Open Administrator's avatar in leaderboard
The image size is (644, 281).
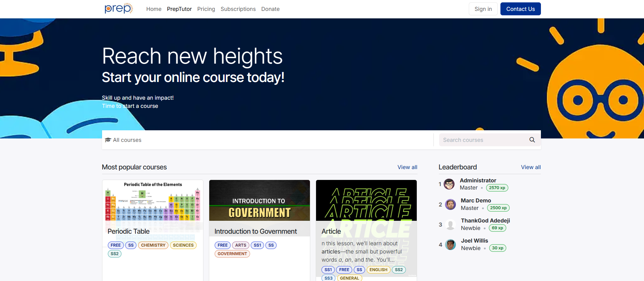pos(449,184)
